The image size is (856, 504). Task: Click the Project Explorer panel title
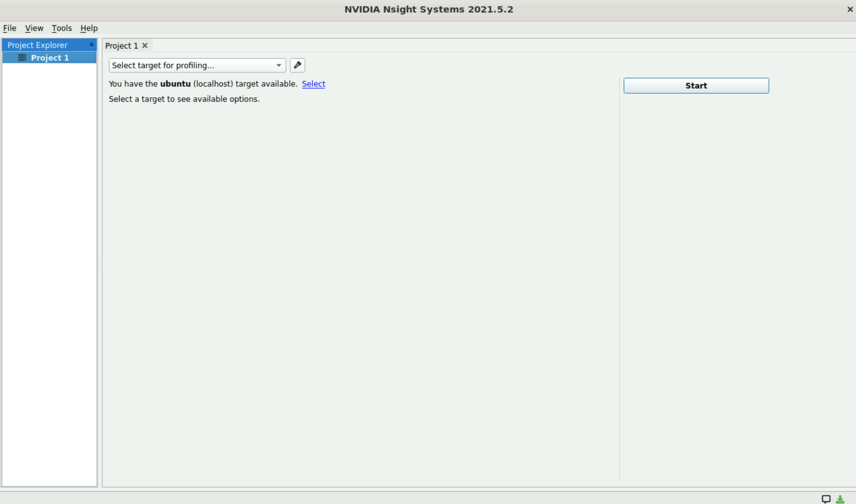click(37, 45)
